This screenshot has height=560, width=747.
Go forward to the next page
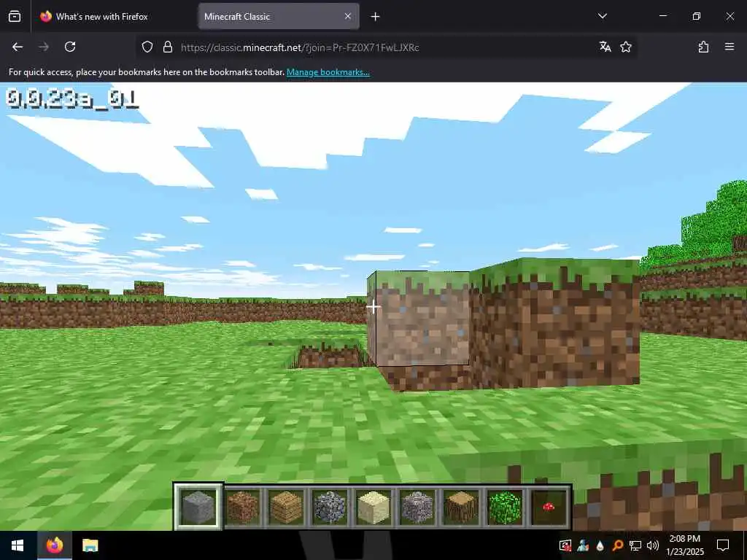coord(44,47)
